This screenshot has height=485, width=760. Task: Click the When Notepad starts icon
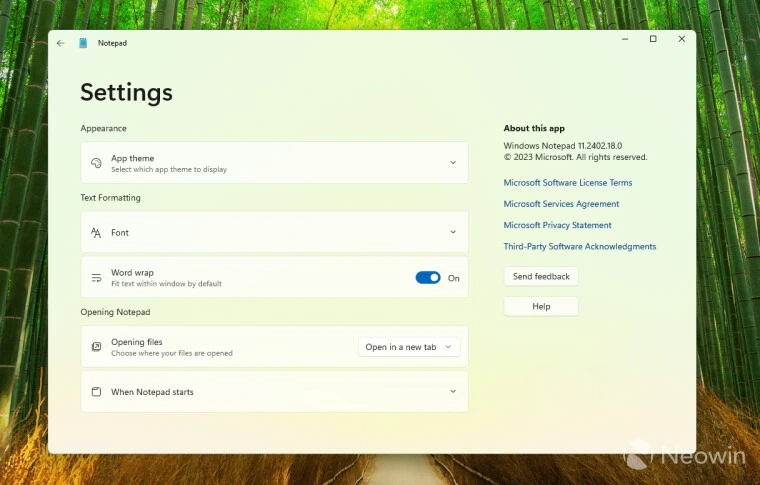click(x=96, y=392)
